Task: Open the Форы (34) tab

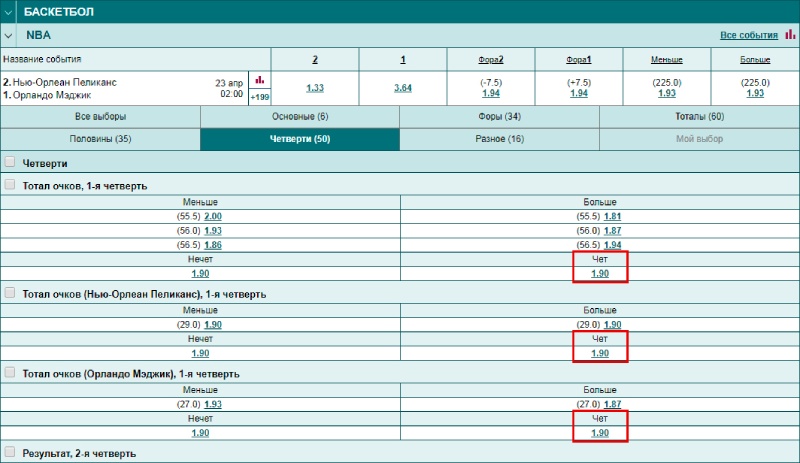Action: click(x=499, y=116)
